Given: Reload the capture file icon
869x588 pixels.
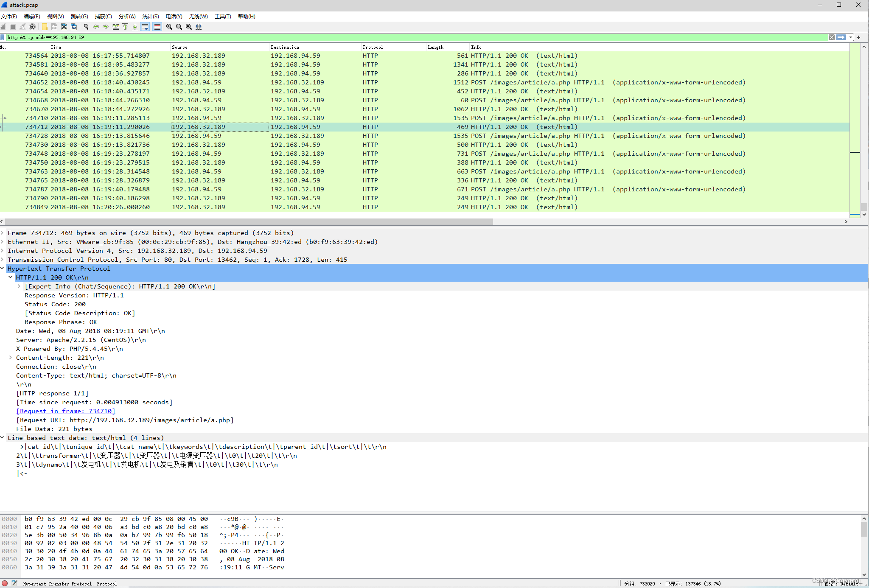Looking at the screenshot, I should pyautogui.click(x=74, y=27).
